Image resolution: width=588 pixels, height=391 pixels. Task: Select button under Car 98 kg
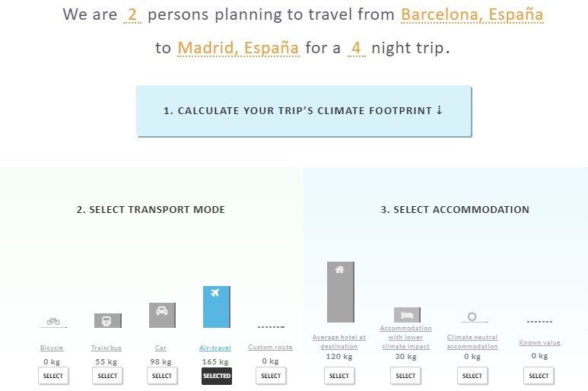[x=162, y=376]
